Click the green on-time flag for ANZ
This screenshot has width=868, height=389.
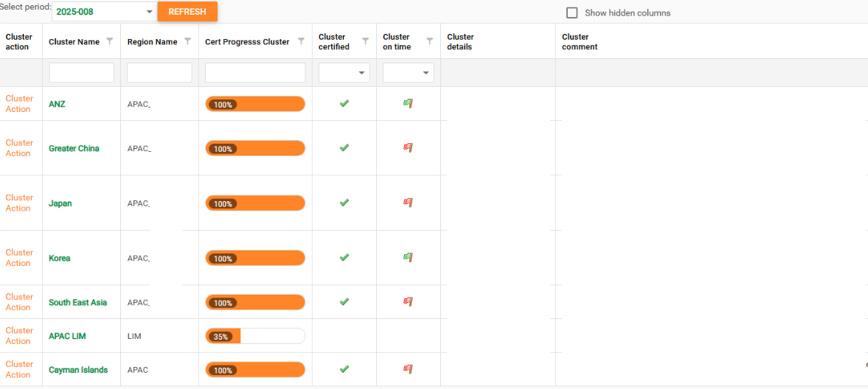(x=408, y=104)
